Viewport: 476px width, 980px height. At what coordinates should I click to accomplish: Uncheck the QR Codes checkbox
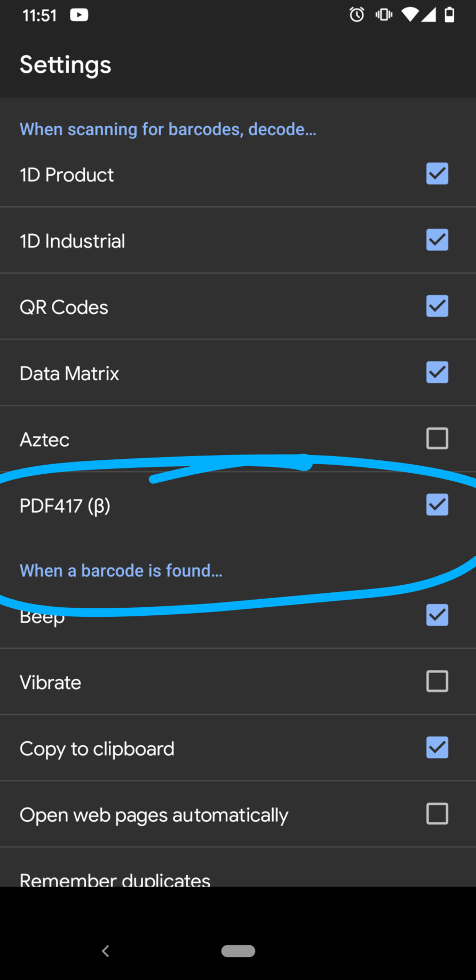(437, 307)
